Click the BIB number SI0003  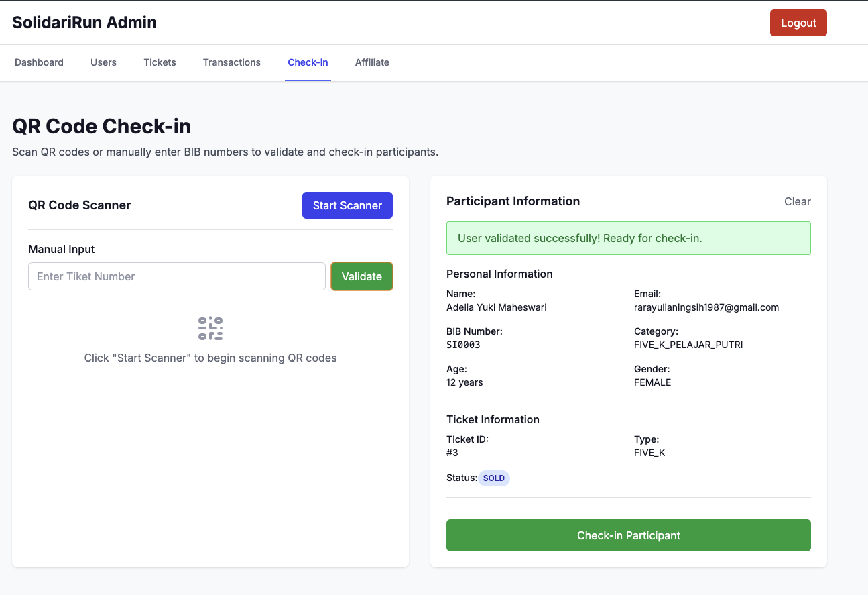click(463, 345)
